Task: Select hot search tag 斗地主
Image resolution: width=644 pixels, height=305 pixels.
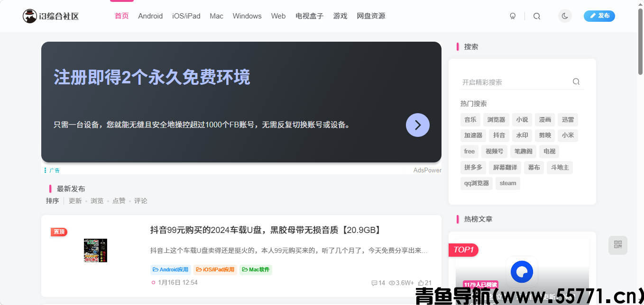Action: point(560,168)
